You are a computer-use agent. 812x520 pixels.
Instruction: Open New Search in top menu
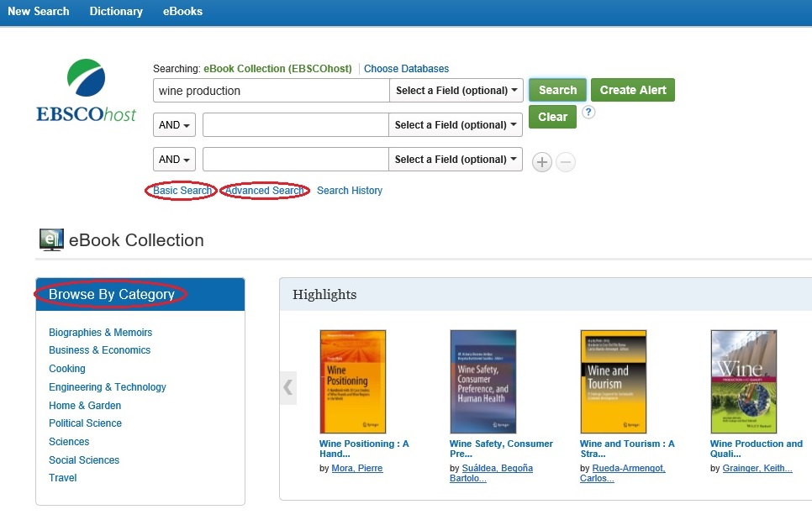tap(39, 12)
